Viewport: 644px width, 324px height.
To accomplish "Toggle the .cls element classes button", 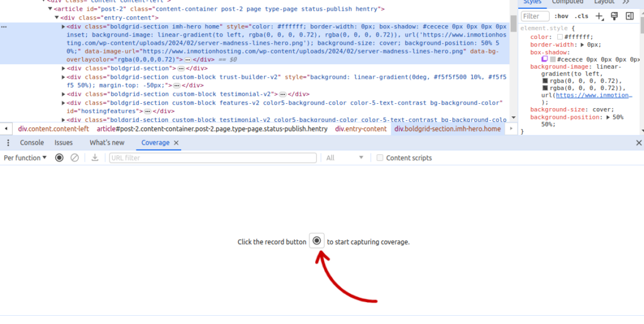I will (582, 16).
